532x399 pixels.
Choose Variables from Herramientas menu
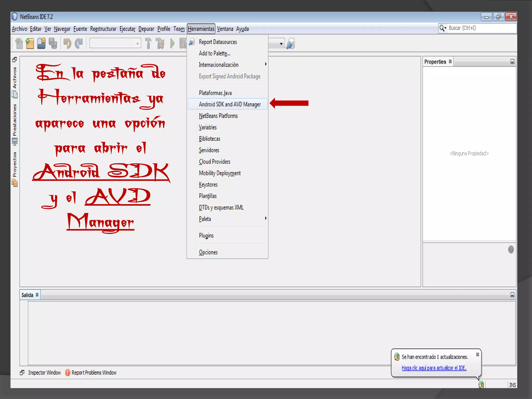click(227, 127)
